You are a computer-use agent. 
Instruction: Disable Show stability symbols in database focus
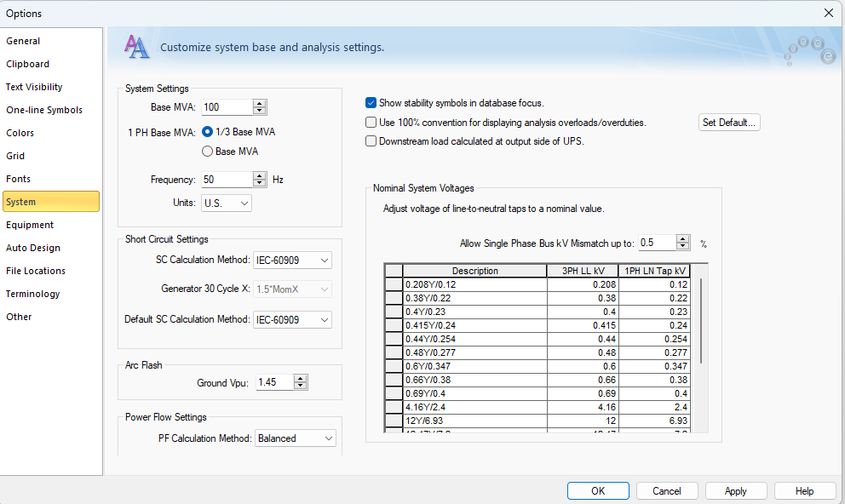[371, 102]
